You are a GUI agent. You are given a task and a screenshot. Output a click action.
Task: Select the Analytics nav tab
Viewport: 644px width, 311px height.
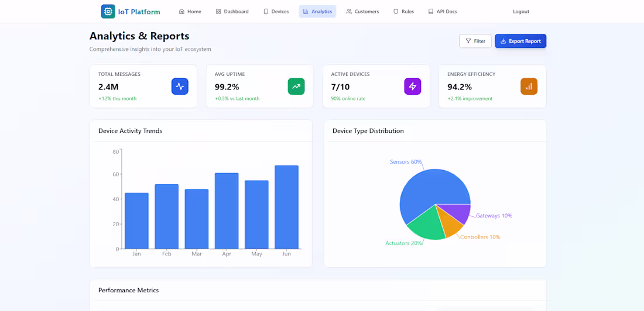pyautogui.click(x=317, y=12)
